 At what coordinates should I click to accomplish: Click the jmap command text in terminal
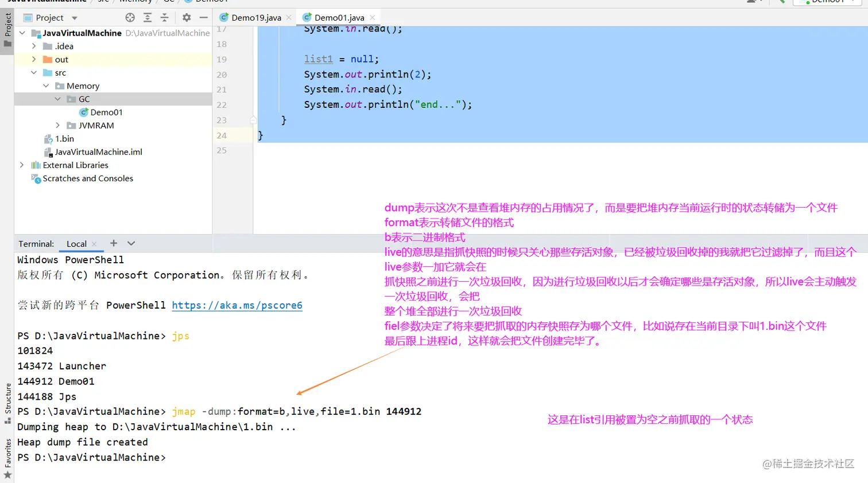click(184, 411)
